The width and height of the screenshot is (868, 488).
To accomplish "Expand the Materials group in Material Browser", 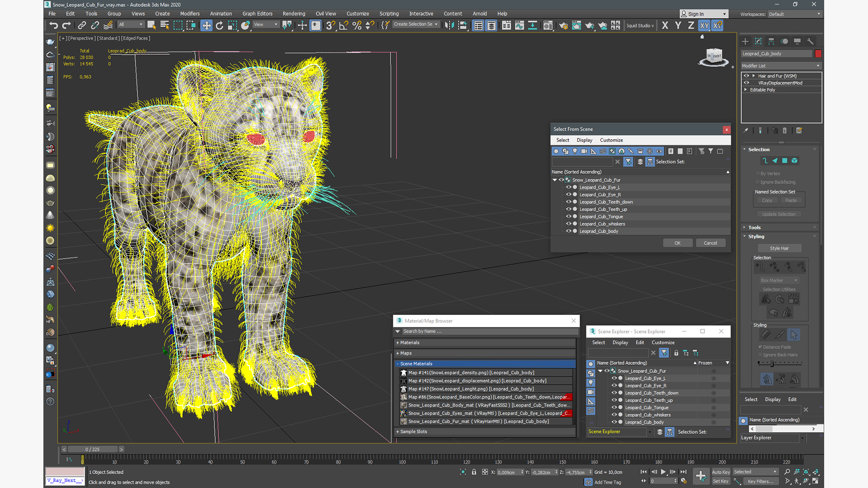I will (x=485, y=343).
